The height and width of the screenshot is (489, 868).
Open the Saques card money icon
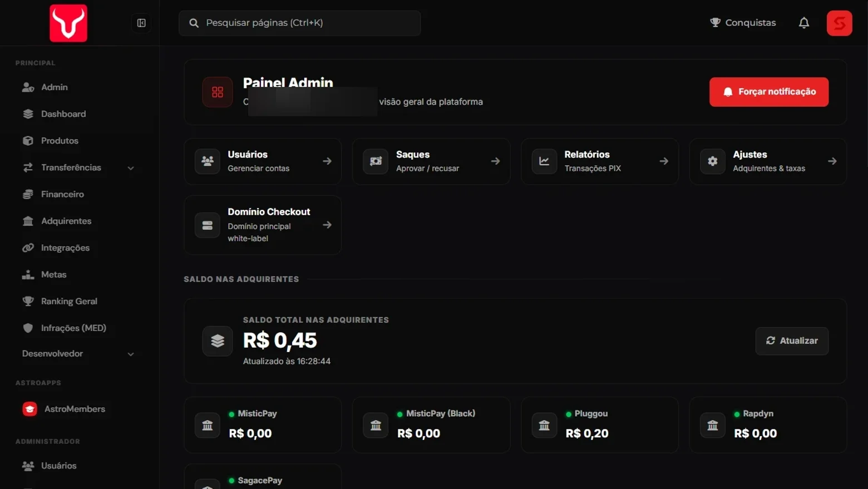click(x=376, y=161)
